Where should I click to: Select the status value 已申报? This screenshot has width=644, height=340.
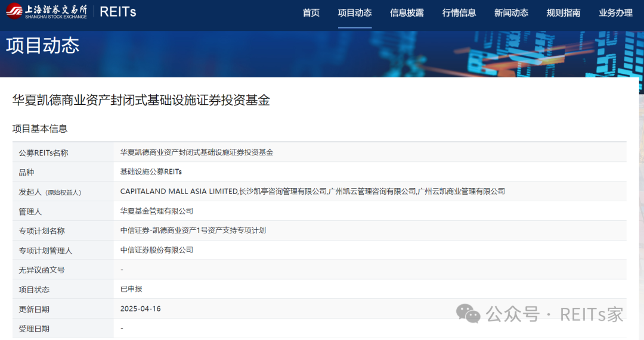pyautogui.click(x=131, y=289)
